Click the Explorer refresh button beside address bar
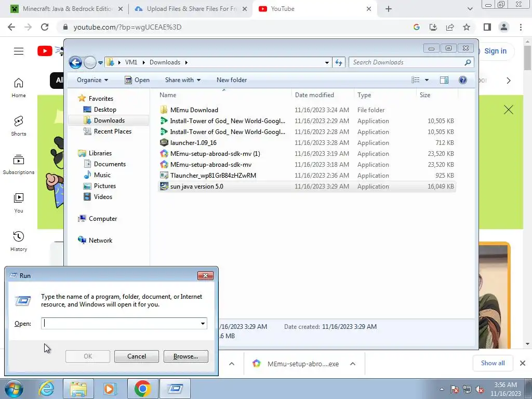Viewport: 532px width, 399px height. [339, 62]
